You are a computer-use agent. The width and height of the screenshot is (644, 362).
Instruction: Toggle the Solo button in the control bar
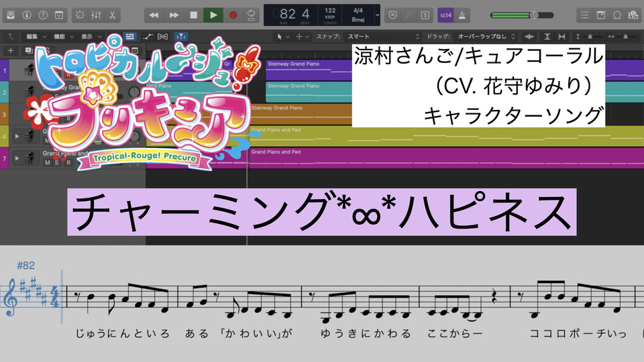pyautogui.click(x=425, y=15)
